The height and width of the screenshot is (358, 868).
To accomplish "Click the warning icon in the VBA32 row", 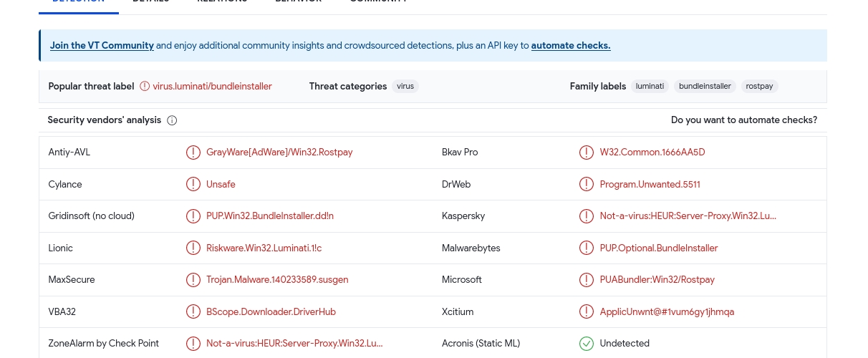I will point(193,311).
